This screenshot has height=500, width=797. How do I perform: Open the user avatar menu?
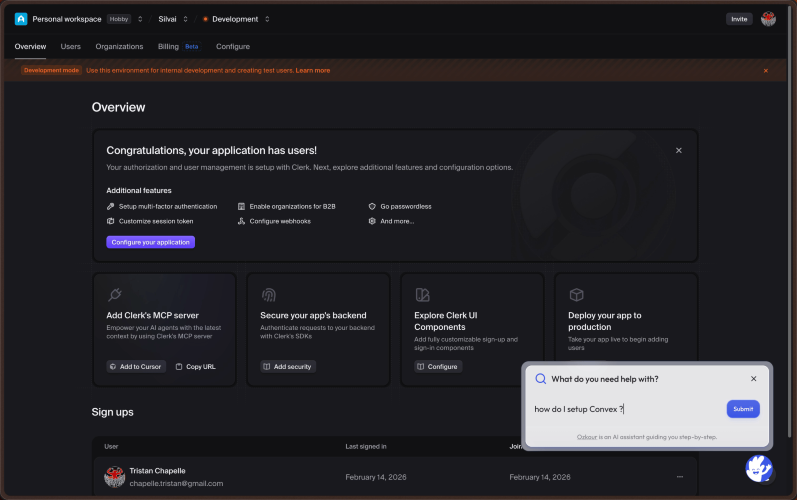click(x=768, y=19)
